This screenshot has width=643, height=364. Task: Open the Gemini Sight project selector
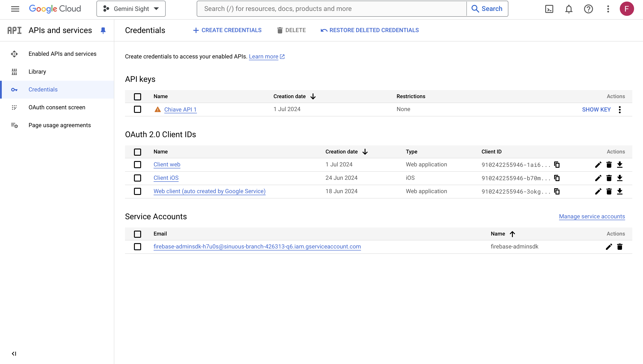(131, 9)
